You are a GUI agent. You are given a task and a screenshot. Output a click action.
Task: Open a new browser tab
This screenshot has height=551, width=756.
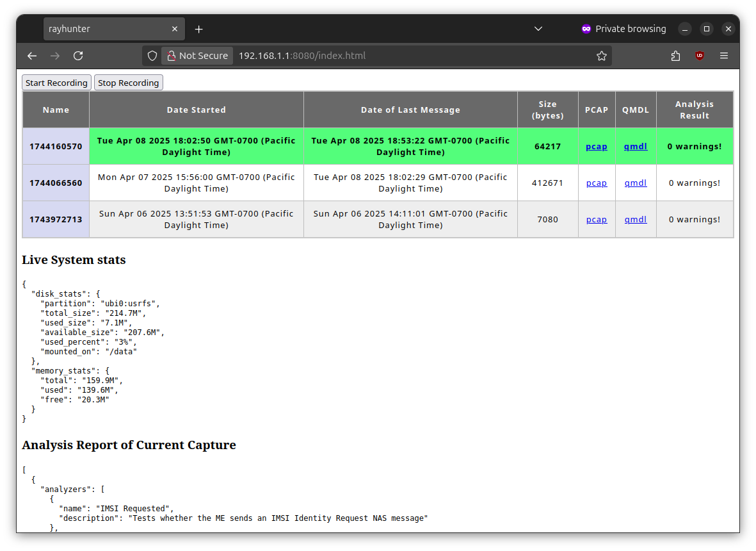point(198,29)
